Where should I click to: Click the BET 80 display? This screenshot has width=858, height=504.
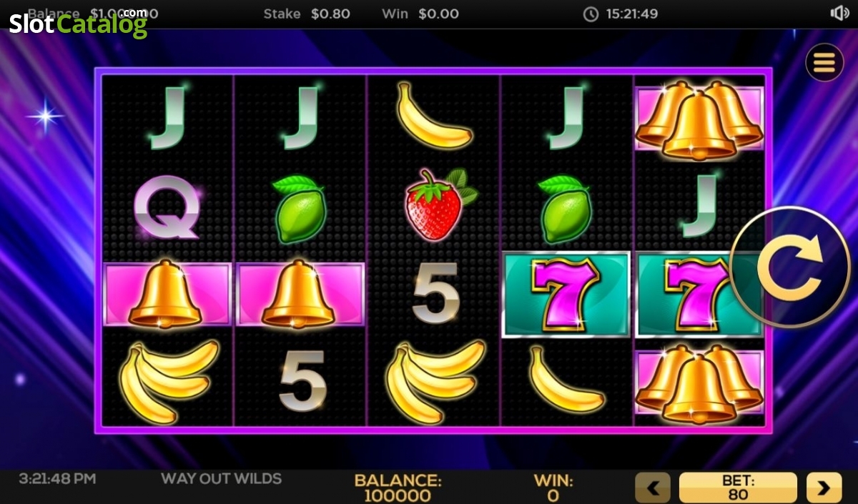coord(738,488)
